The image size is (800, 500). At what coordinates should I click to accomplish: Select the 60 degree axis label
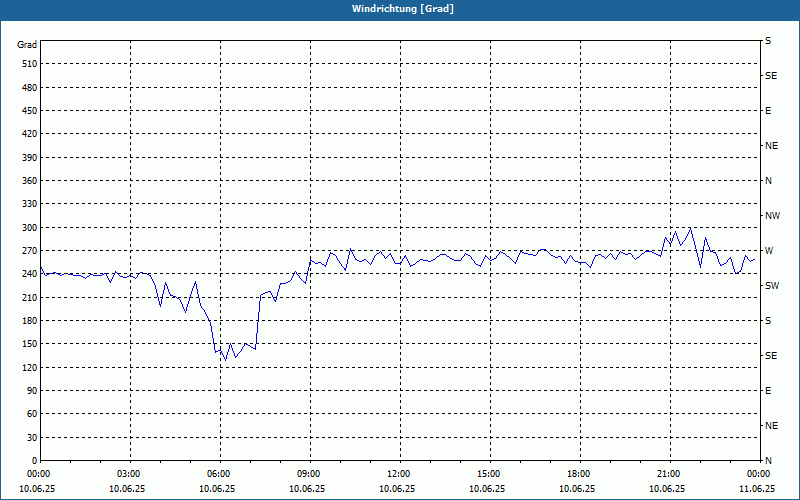tap(32, 414)
